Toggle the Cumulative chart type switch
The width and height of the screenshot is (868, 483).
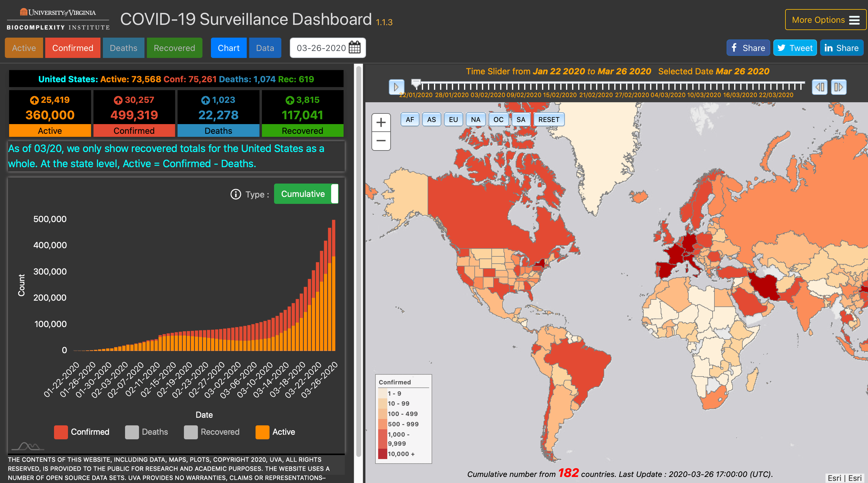[x=306, y=194]
